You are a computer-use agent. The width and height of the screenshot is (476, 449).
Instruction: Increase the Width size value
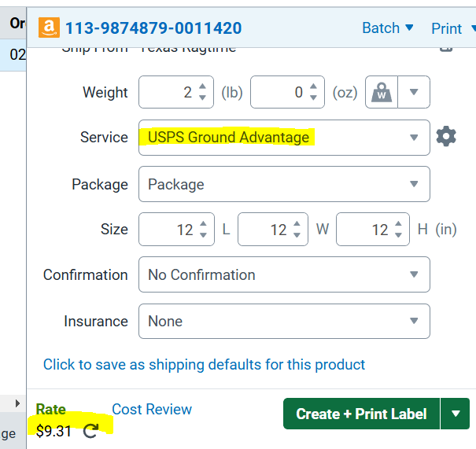click(297, 224)
